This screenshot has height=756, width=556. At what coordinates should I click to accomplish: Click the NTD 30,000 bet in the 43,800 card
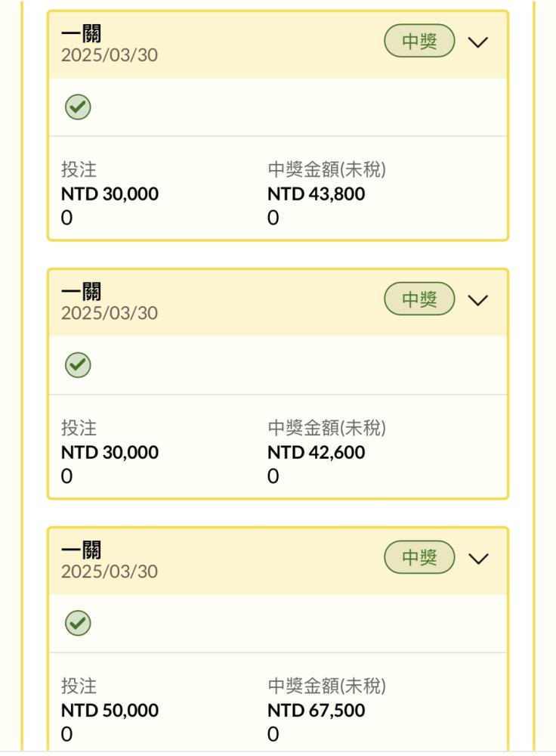coord(110,194)
